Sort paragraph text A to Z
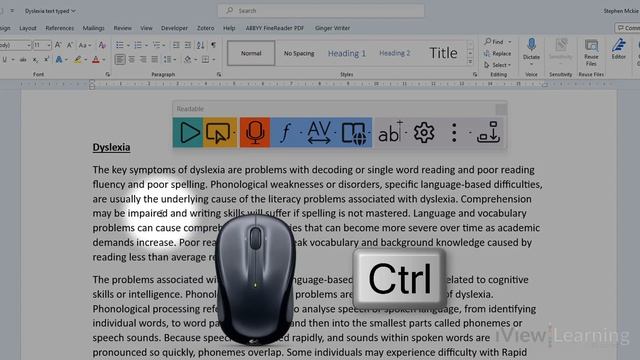640x360 pixels. 200,45
